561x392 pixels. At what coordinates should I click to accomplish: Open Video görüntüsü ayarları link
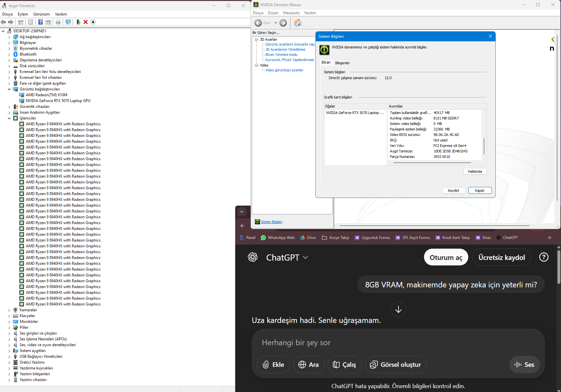284,70
